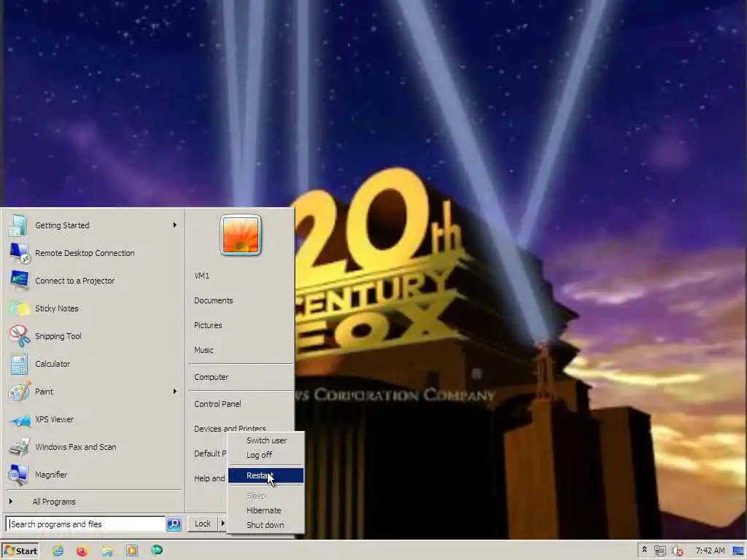Launch Remote Desktop Connection icon
This screenshot has width=747, height=560.
pyautogui.click(x=20, y=253)
